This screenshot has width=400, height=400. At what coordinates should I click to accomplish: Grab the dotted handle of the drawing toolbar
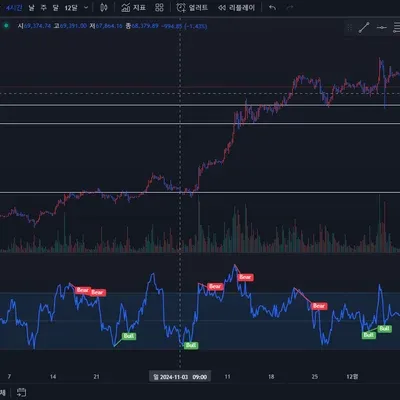pyautogui.click(x=349, y=28)
